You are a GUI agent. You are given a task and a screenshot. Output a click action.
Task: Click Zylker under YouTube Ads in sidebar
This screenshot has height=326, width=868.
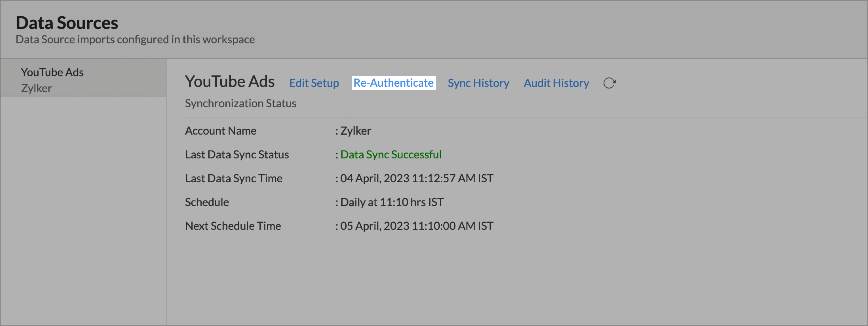pos(36,88)
